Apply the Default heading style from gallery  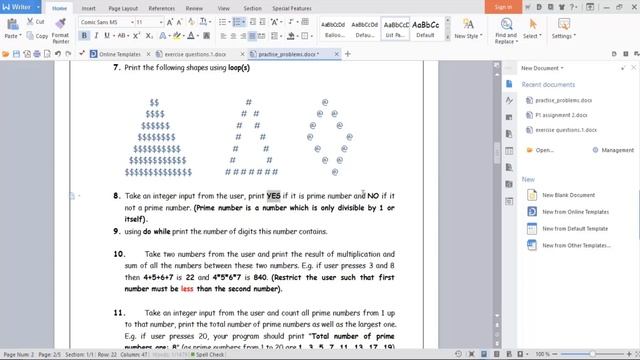(426, 29)
